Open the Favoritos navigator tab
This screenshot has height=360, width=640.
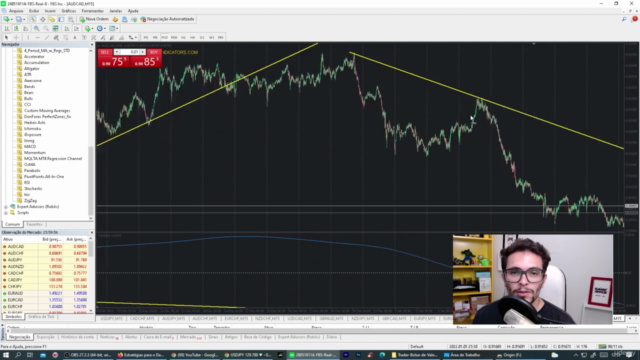tap(34, 224)
